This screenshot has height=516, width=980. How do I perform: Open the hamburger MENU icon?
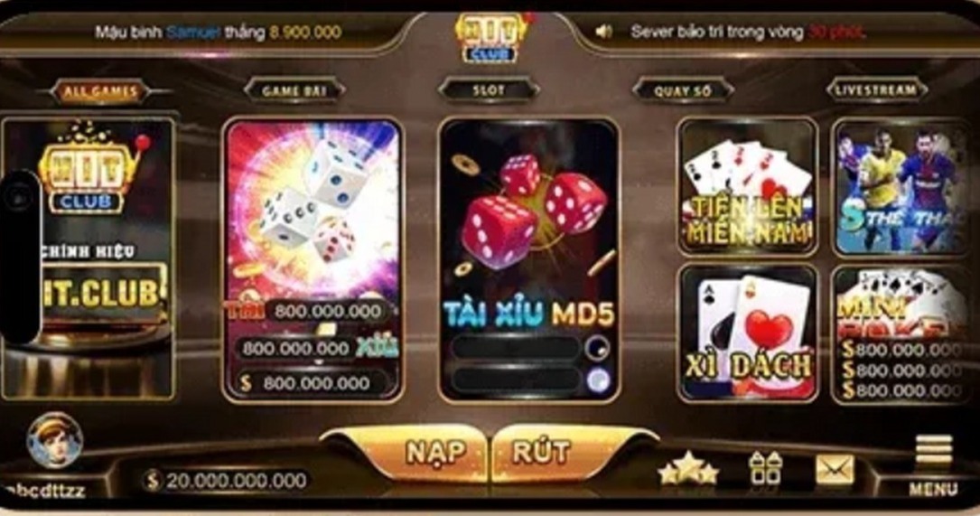(934, 465)
